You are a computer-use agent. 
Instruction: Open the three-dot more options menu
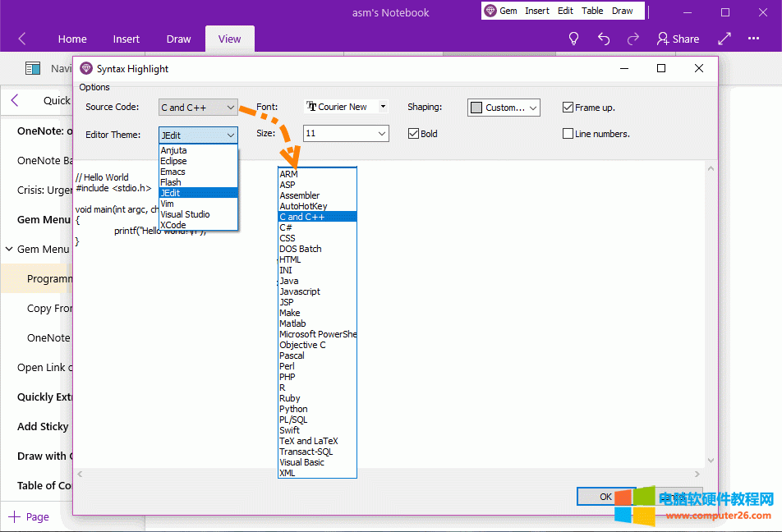pyautogui.click(x=753, y=39)
